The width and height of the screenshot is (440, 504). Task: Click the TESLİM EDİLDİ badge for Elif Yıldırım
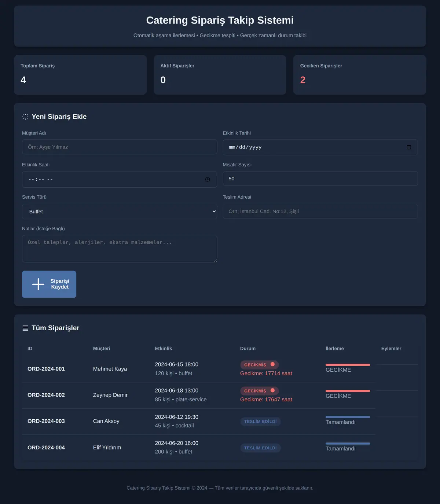coord(260,448)
